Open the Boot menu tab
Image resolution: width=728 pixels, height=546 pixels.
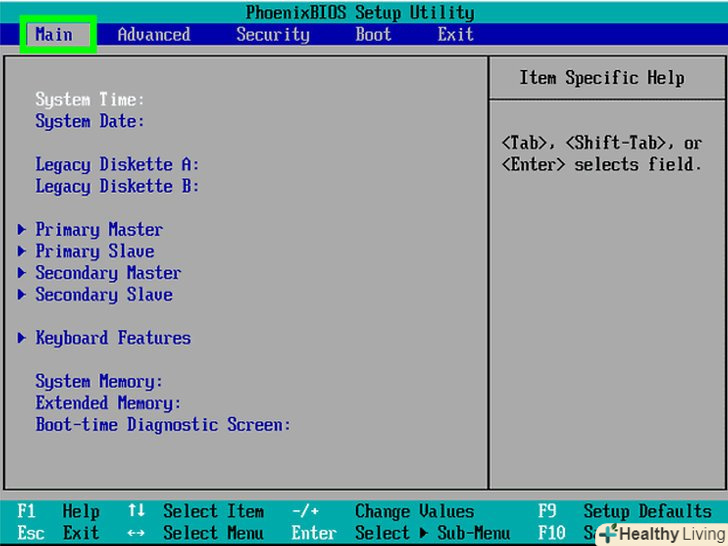tap(373, 34)
